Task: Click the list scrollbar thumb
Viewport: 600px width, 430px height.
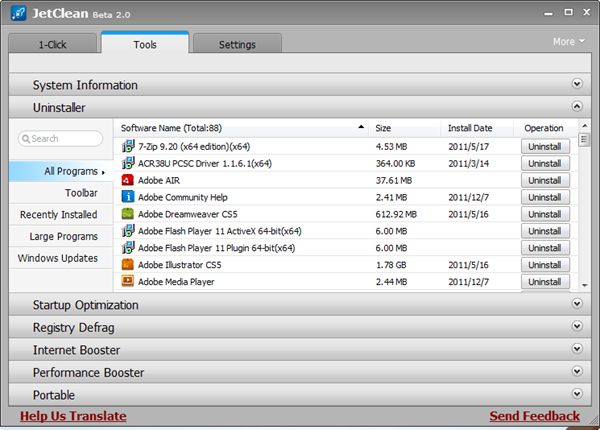Action: pos(584,139)
